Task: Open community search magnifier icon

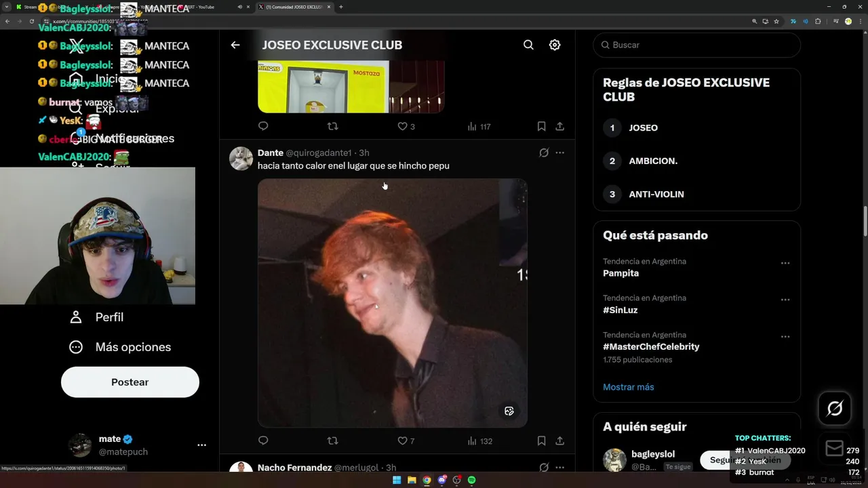Action: tap(528, 45)
